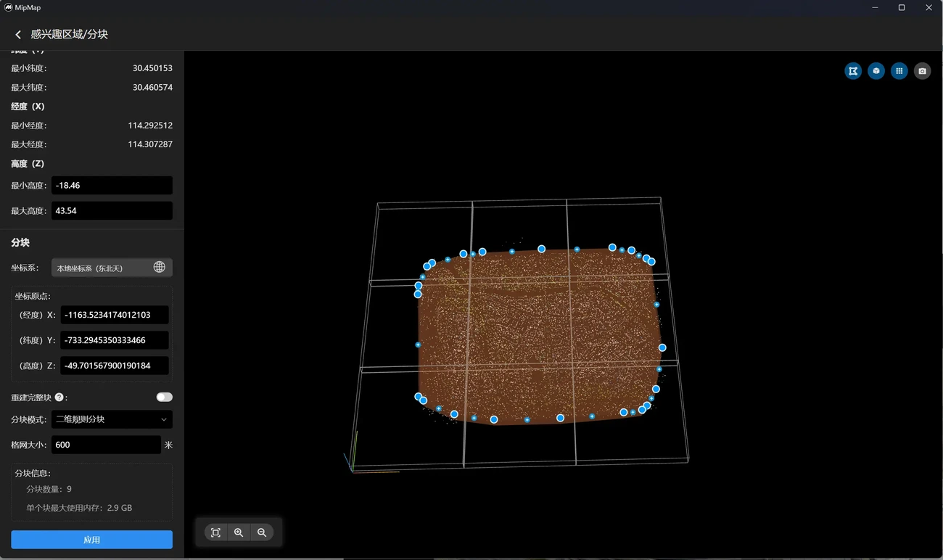
Task: Toggle the tile grid display icon
Action: (x=899, y=71)
